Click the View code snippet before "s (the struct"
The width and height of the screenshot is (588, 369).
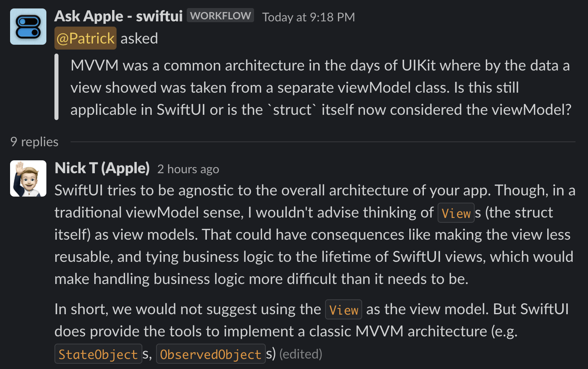[456, 213]
